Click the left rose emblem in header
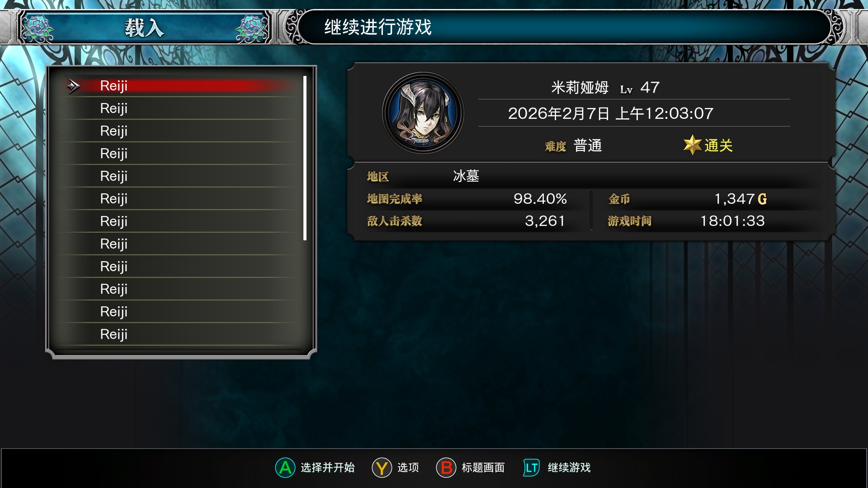Screen dimensions: 868x488 [x=38, y=28]
